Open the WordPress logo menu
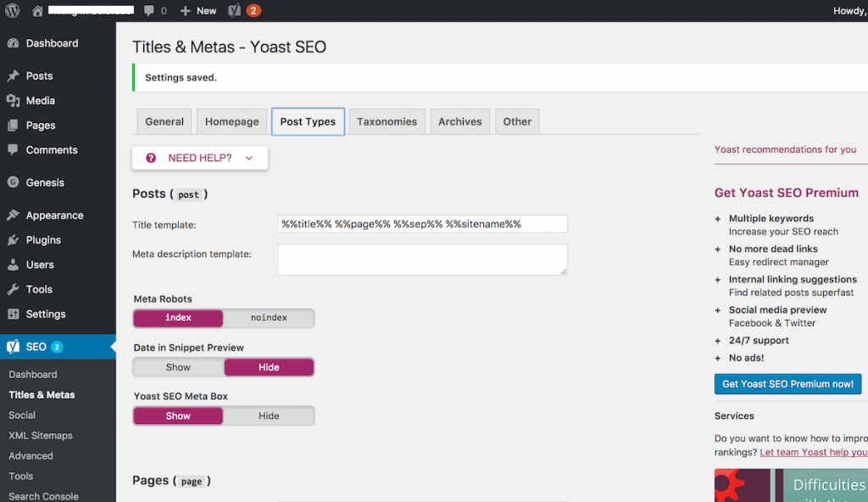This screenshot has height=502, width=868. tap(12, 10)
